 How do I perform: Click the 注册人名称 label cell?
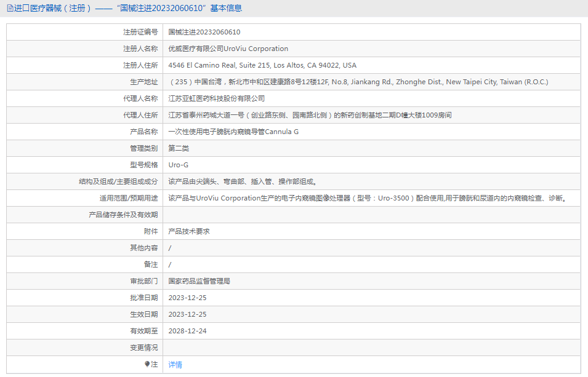[85, 49]
